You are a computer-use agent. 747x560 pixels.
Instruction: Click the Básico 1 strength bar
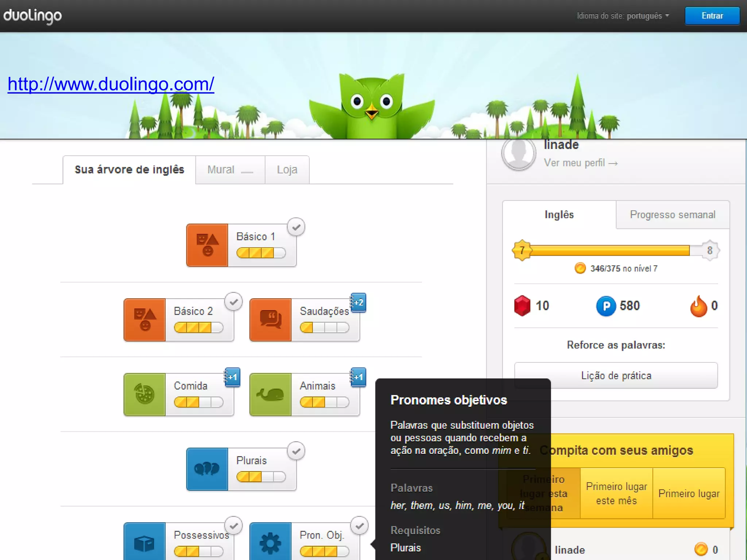click(261, 253)
